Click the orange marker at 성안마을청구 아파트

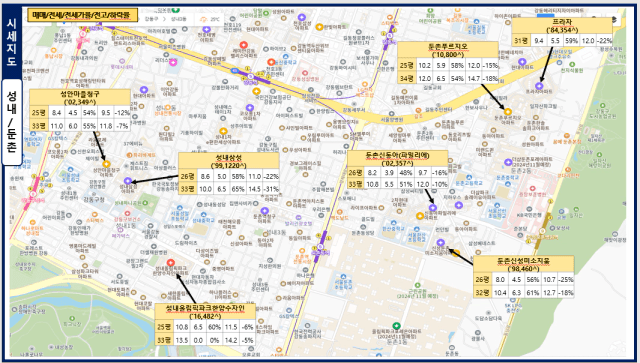pyautogui.click(x=106, y=164)
